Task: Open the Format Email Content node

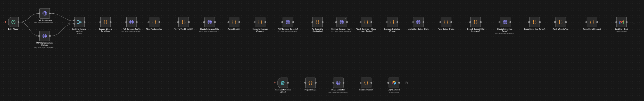Action: [592, 22]
